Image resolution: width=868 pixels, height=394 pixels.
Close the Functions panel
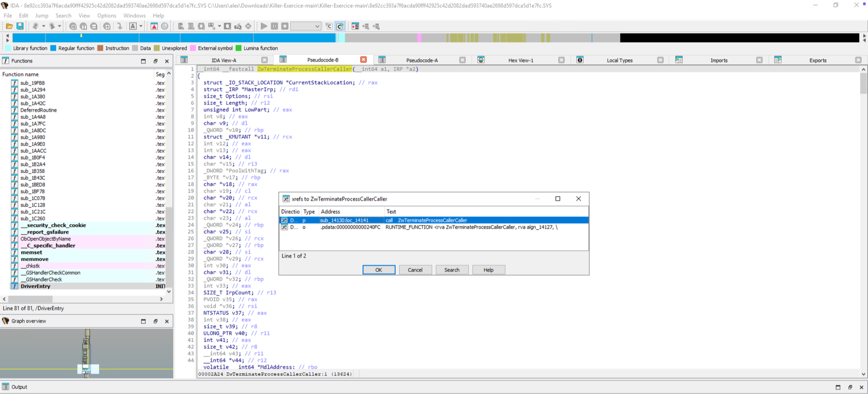click(167, 61)
